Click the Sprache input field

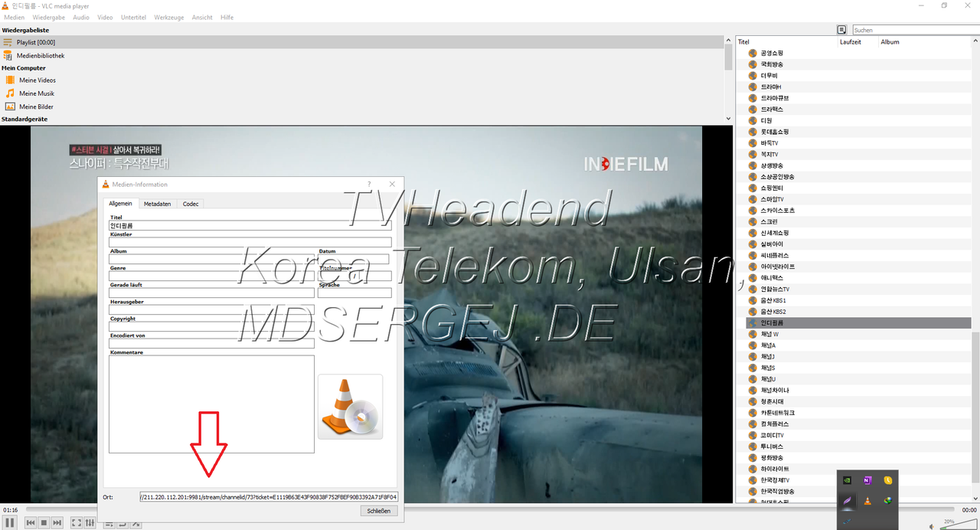pyautogui.click(x=354, y=293)
